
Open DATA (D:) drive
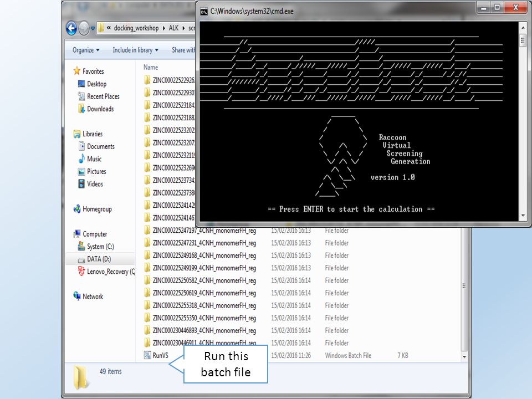[x=99, y=259]
